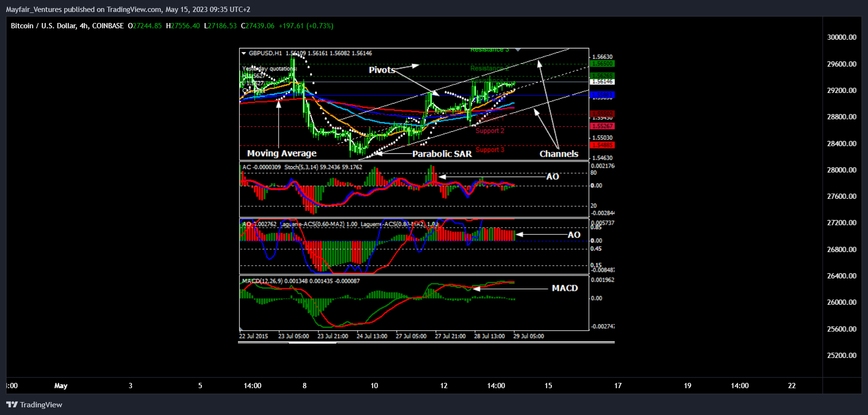Click the date 15 on the time axis
Screen dimensions: 868x415
(548, 386)
